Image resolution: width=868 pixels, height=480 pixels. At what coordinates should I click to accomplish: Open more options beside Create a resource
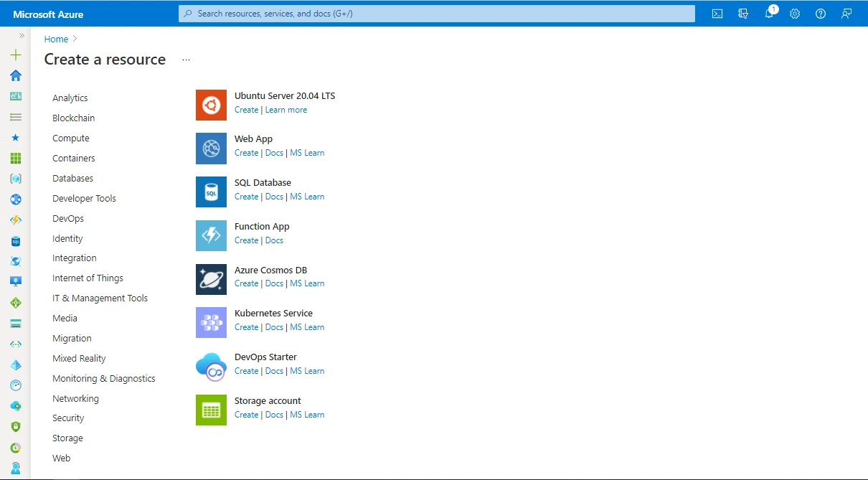tap(185, 60)
